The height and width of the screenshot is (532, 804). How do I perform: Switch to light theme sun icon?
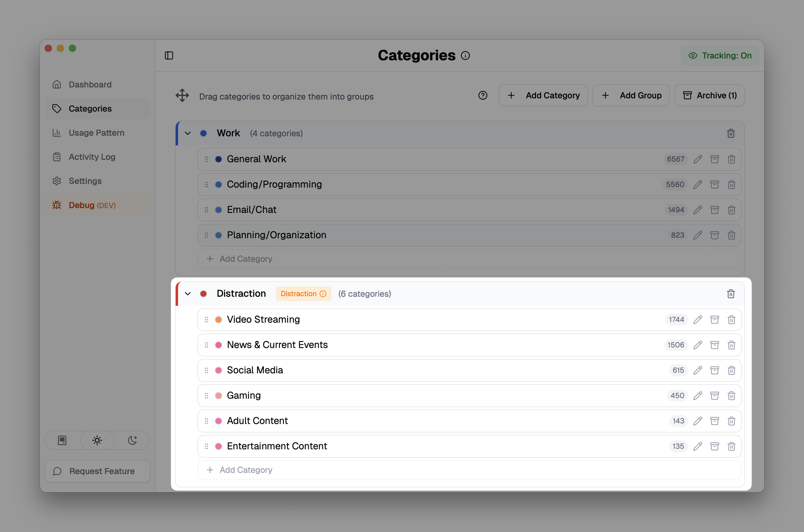[x=97, y=440]
